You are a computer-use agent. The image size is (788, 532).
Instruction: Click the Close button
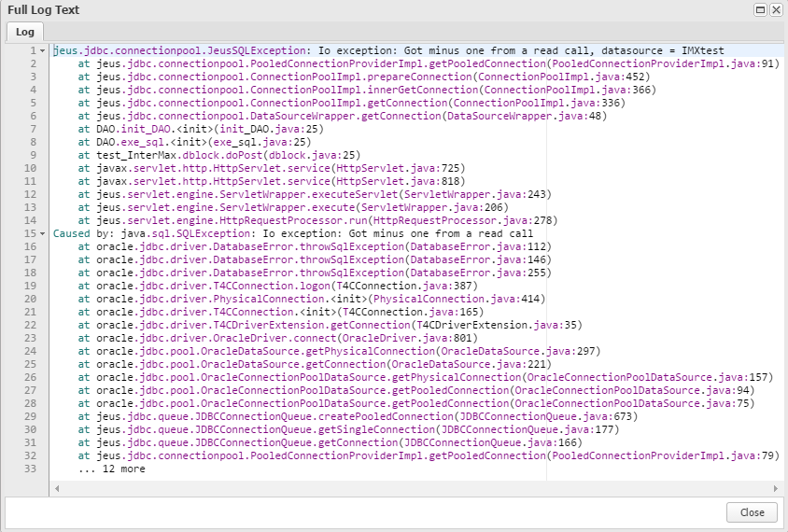point(752,512)
